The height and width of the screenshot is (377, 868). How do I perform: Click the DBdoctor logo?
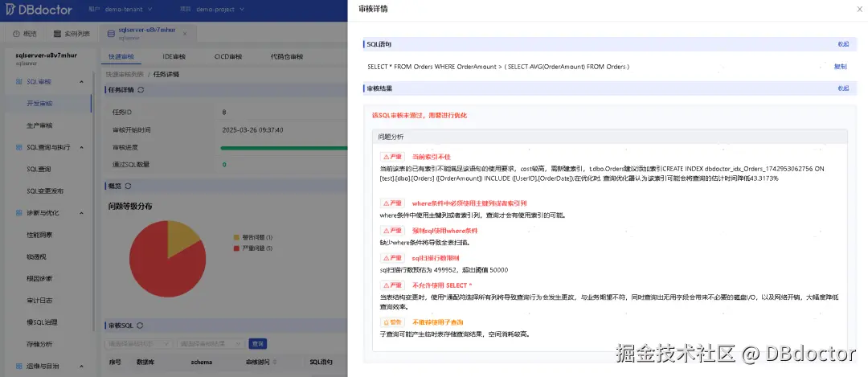(39, 10)
